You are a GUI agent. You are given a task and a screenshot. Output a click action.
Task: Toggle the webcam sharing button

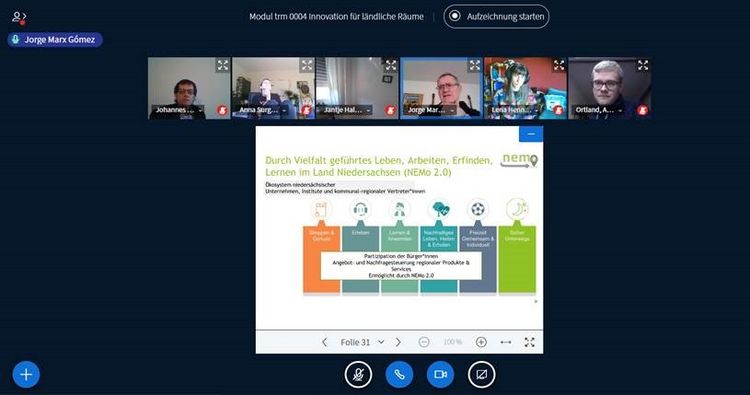(x=441, y=374)
